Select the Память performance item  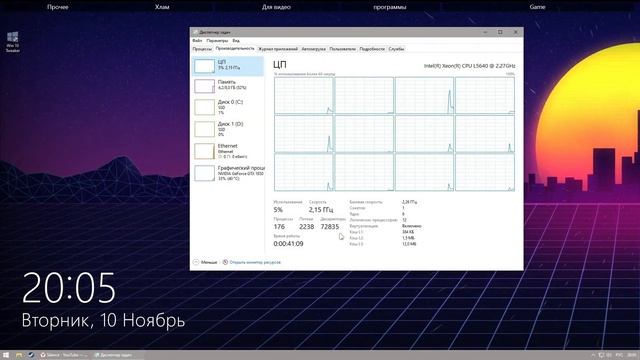click(x=228, y=86)
